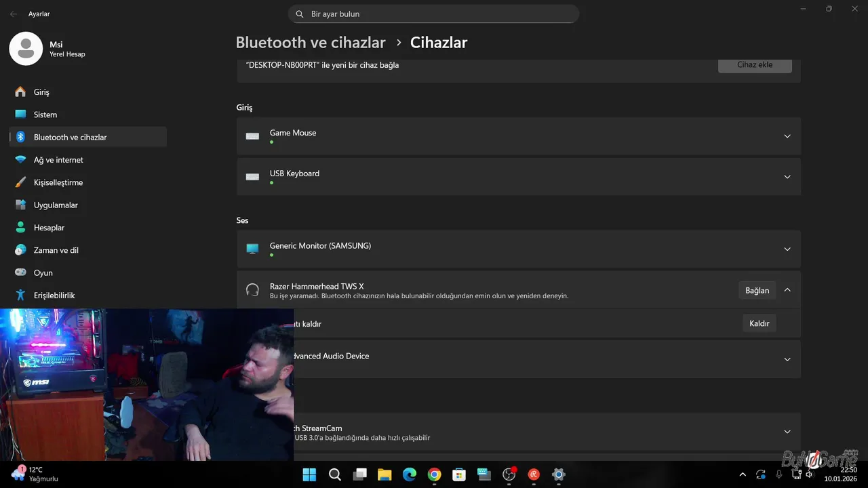
Task: Click the 'USB Keyboard' device name
Action: [294, 174]
